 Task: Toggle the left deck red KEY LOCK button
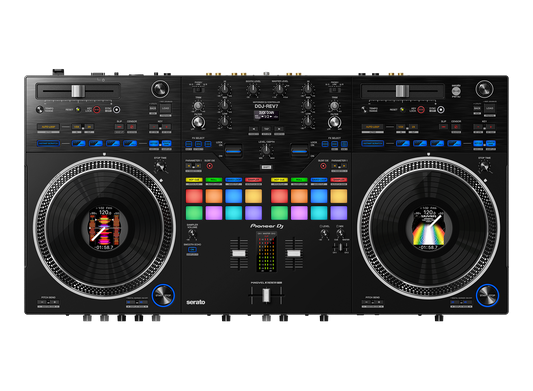point(97,109)
